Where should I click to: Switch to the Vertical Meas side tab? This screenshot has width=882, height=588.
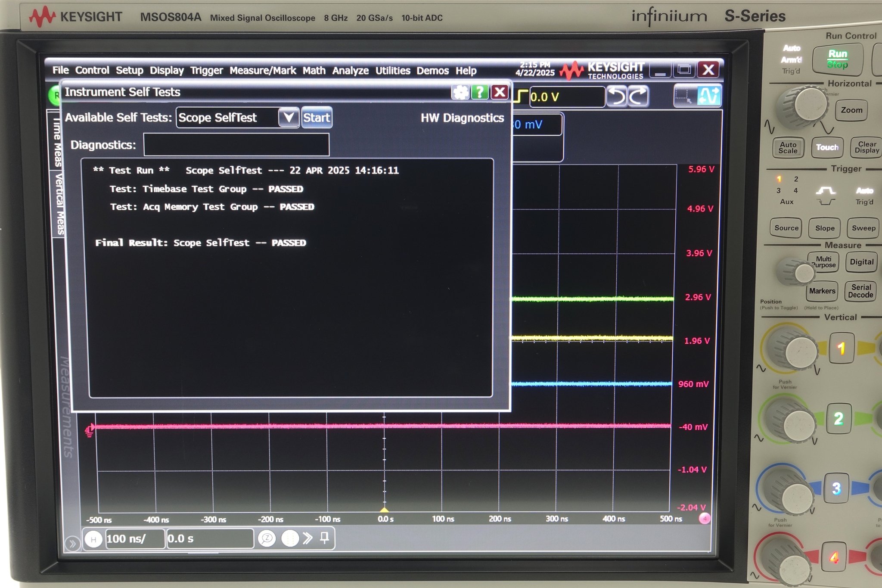tap(59, 204)
